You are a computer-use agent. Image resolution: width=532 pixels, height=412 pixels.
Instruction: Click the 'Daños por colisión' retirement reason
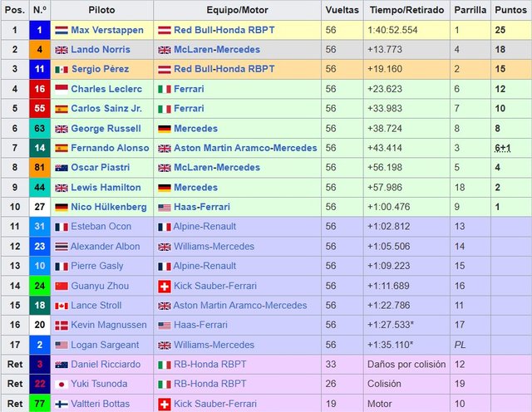[406, 365]
